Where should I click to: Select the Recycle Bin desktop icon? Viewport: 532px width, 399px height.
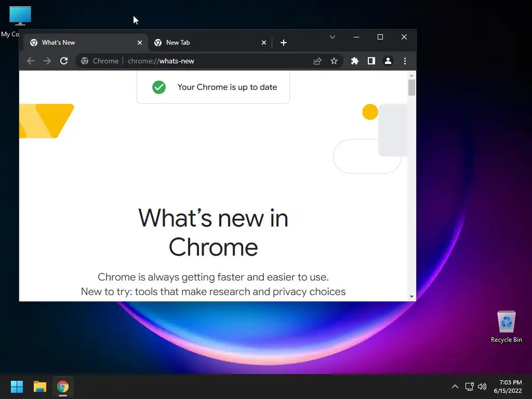click(x=506, y=327)
